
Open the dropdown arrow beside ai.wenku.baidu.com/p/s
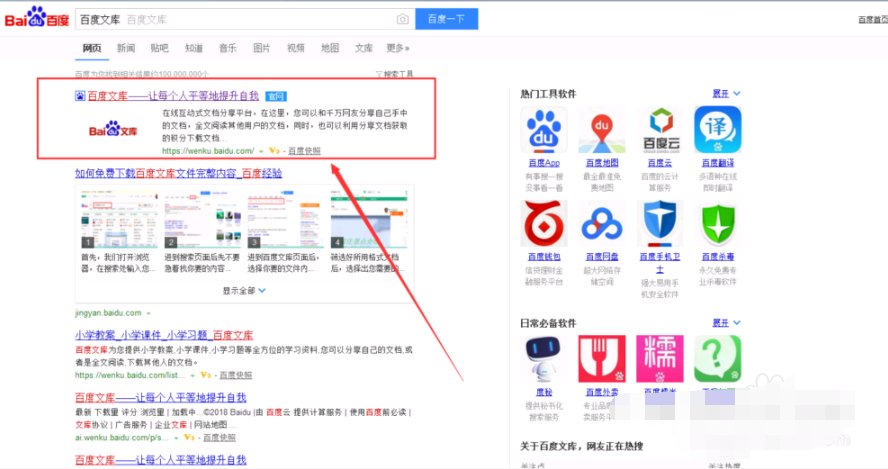click(176, 438)
